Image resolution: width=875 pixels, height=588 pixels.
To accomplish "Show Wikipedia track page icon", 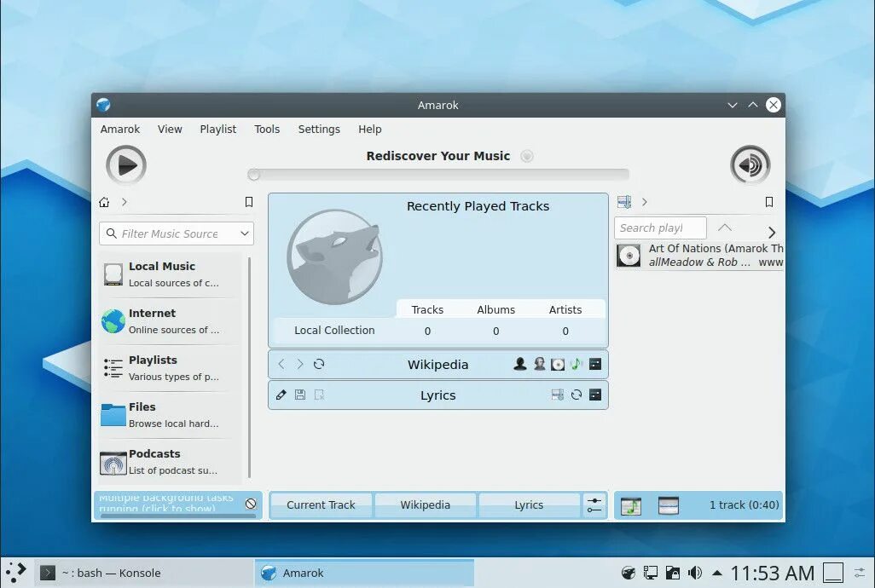I will click(577, 364).
